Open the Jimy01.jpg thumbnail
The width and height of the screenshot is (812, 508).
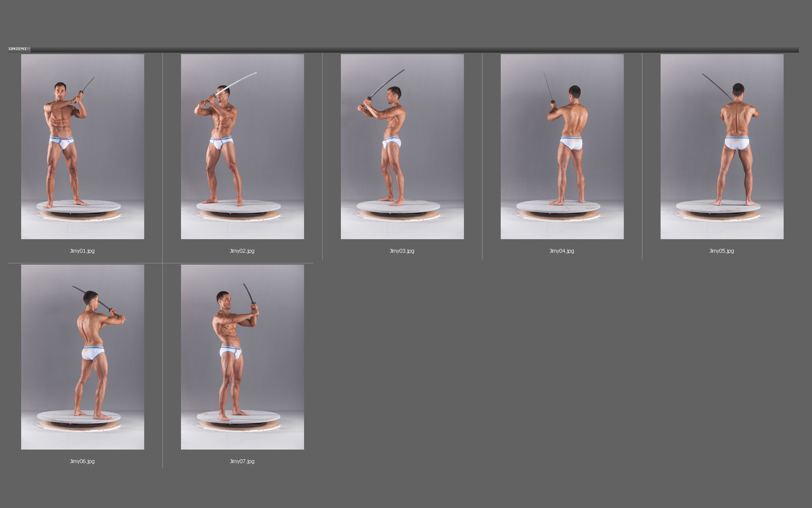tap(83, 147)
